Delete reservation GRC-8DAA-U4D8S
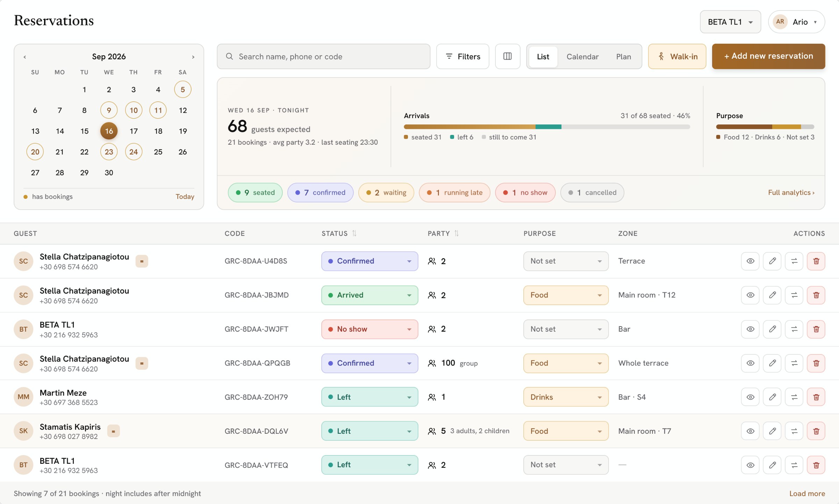 [816, 261]
